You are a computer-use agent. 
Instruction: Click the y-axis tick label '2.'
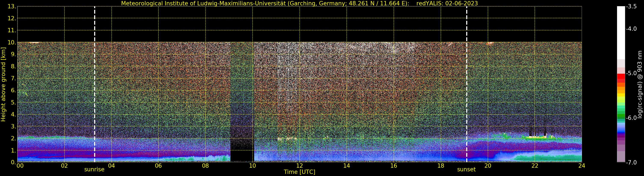(x=13, y=138)
